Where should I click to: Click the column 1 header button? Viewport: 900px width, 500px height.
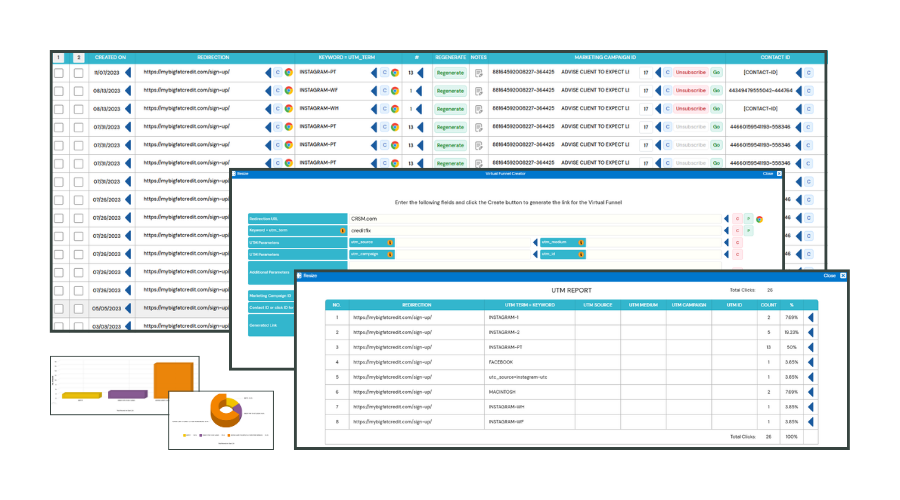coord(59,57)
